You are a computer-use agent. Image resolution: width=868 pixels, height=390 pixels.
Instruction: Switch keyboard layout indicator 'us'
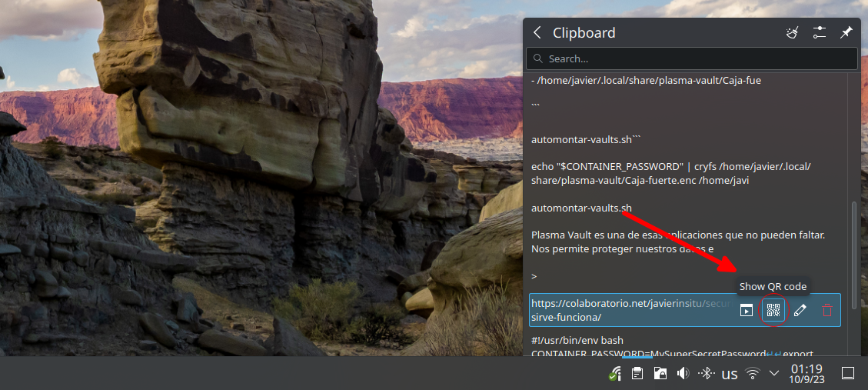click(730, 374)
